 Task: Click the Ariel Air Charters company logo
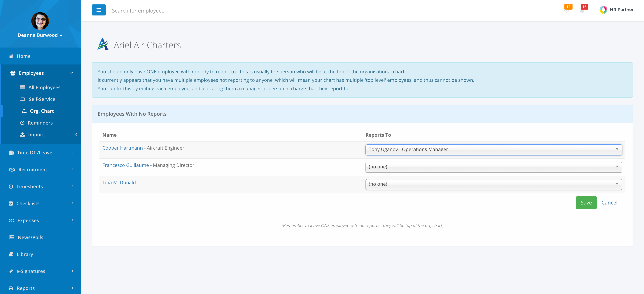103,44
